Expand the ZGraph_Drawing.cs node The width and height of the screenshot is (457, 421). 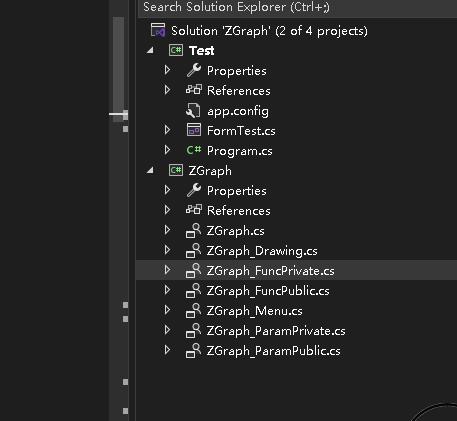(x=167, y=250)
